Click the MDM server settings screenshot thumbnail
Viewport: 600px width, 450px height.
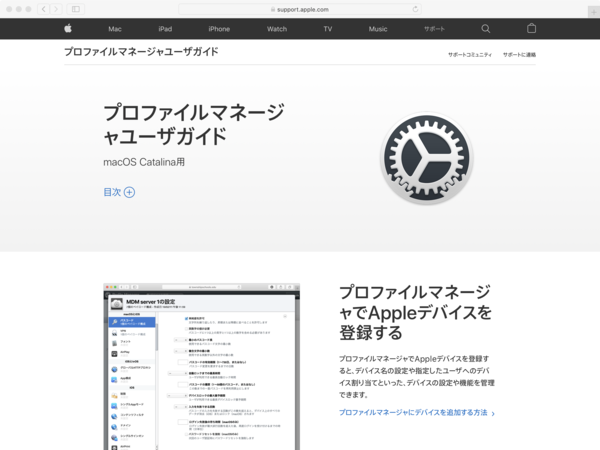202,367
